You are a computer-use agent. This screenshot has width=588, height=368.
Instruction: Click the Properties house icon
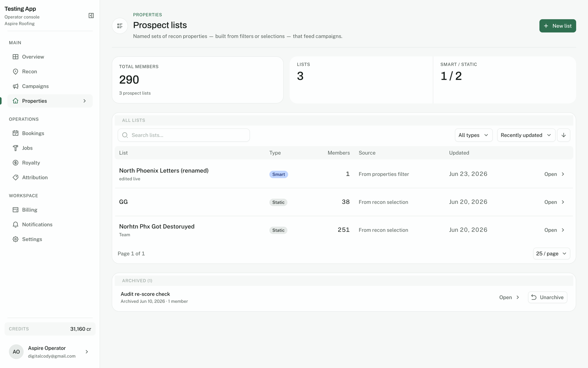15,101
